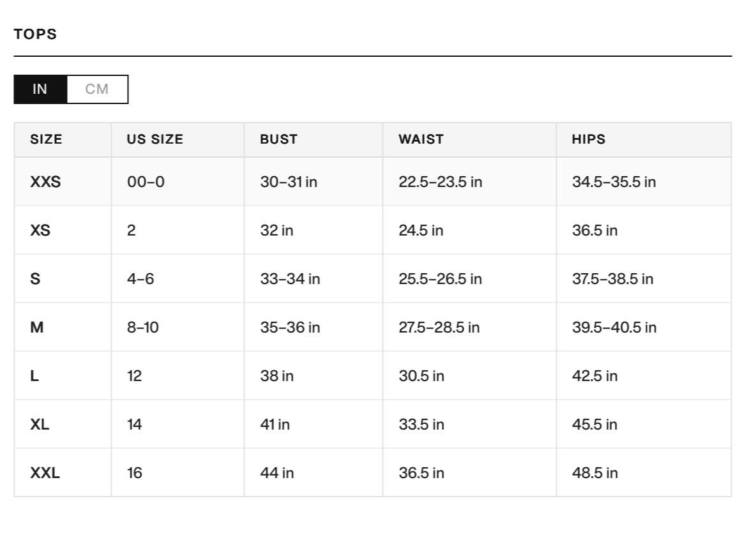Select the XXS size row label
This screenshot has width=756, height=540.
click(46, 182)
